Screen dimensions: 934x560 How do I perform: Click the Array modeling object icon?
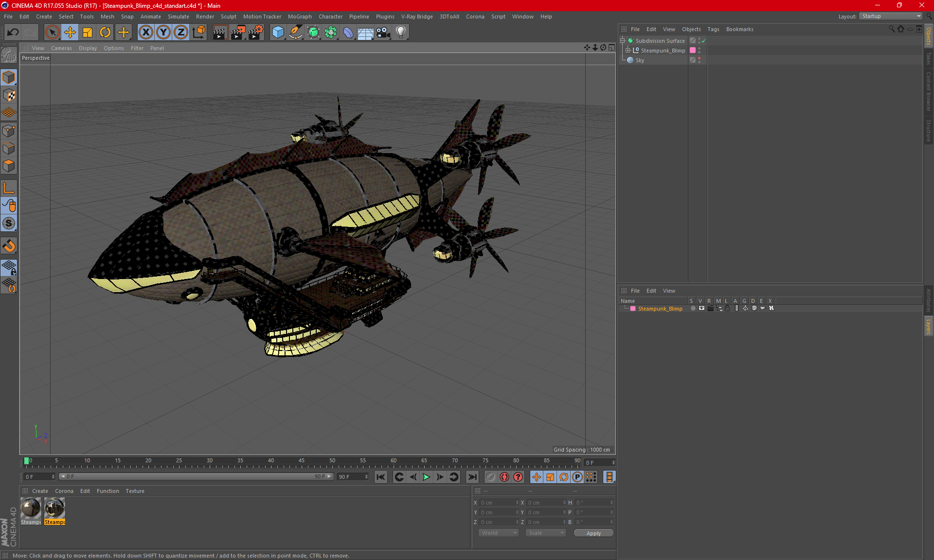tap(331, 33)
